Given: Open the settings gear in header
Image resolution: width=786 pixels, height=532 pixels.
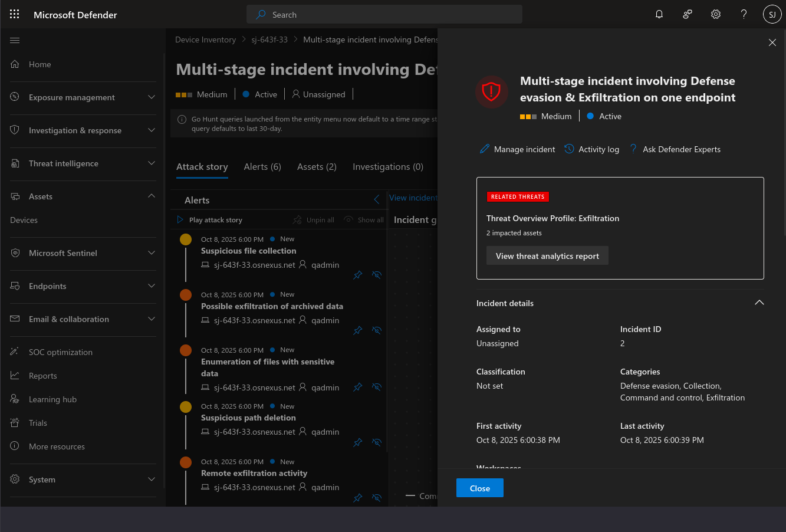Looking at the screenshot, I should click(x=715, y=15).
